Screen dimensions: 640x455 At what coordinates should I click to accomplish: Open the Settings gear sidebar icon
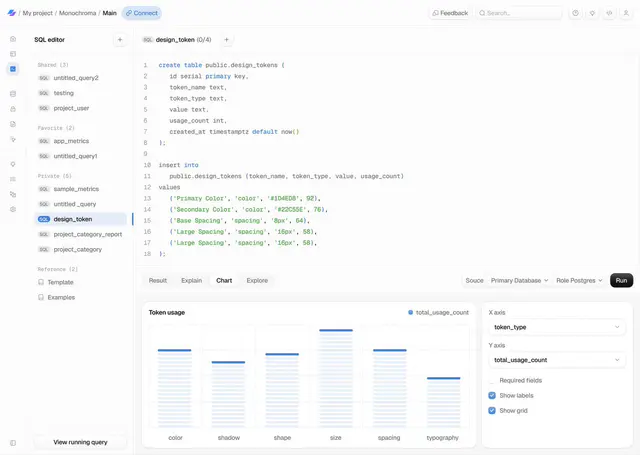click(13, 209)
